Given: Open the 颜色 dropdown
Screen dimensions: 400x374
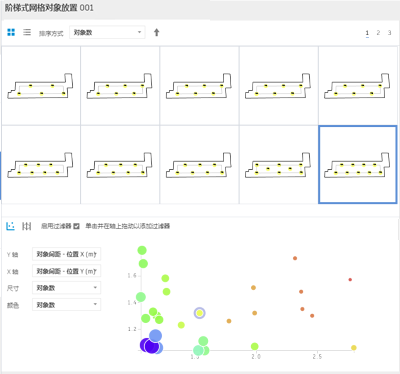Looking at the screenshot, I should [66, 305].
